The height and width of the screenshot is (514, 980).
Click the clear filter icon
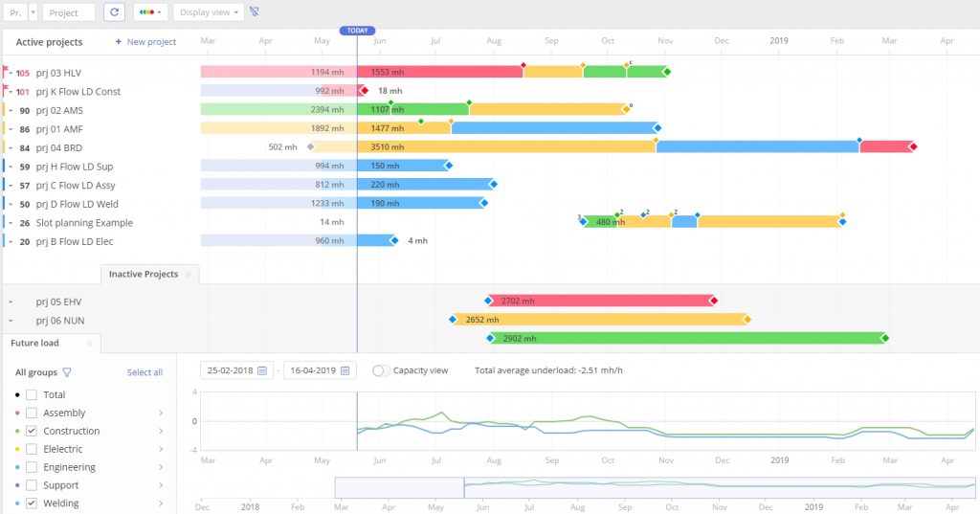[x=254, y=12]
